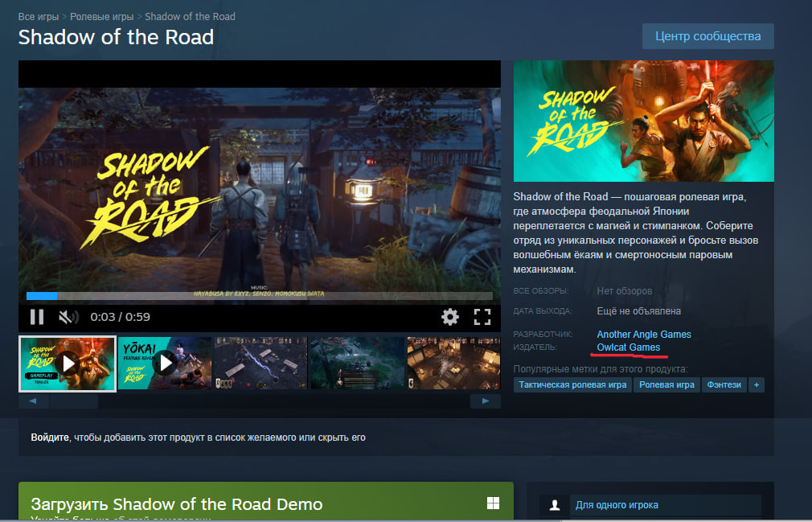Click the Ещё не объявлена release date text
The height and width of the screenshot is (522, 812).
pyautogui.click(x=638, y=311)
